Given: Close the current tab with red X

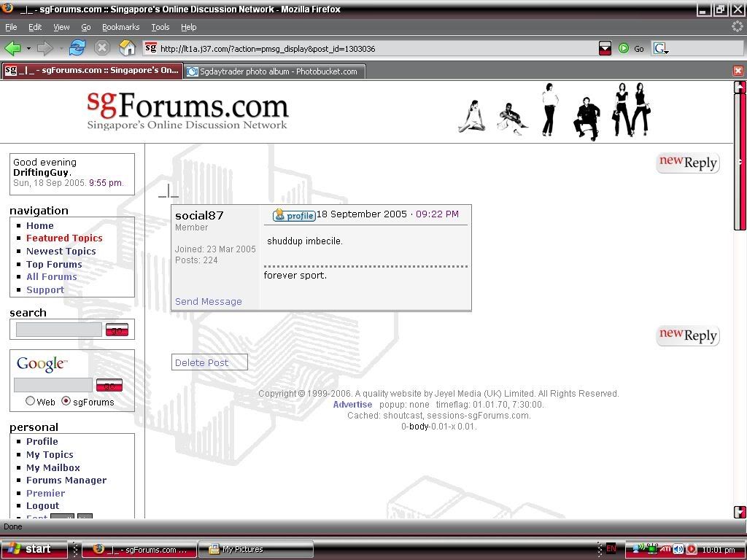Looking at the screenshot, I should [x=738, y=71].
